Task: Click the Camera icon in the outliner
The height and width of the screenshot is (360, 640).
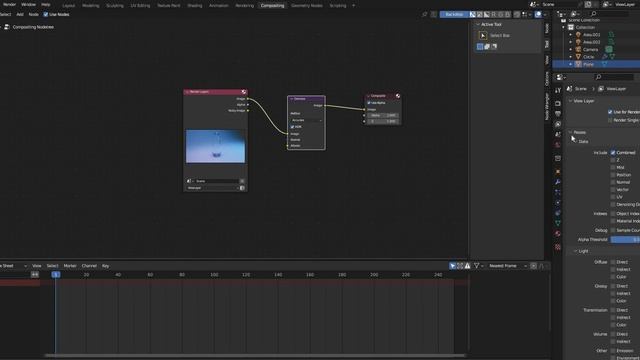Action: 578,49
